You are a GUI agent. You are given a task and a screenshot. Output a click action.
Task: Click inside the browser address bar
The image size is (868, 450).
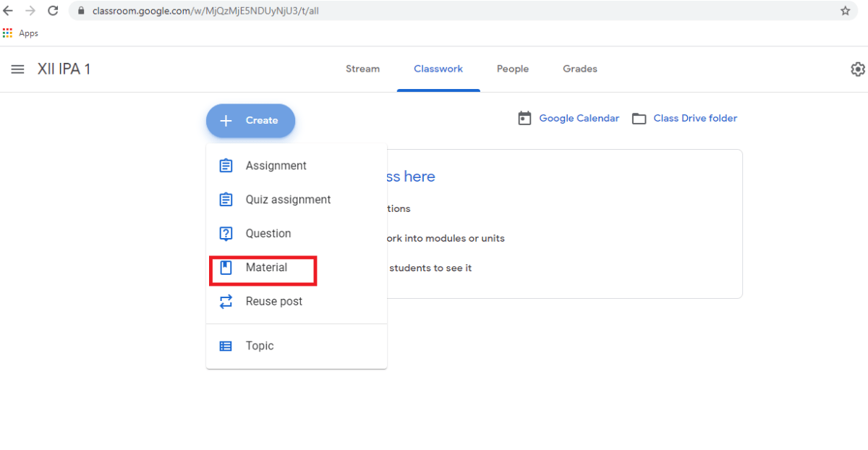click(x=434, y=11)
